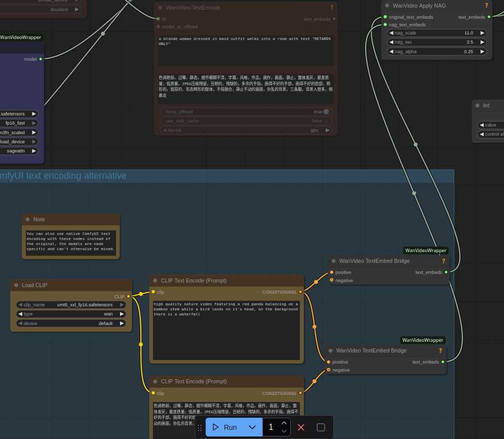Click the CONDITIONING output of the red panda prompt node

point(300,292)
